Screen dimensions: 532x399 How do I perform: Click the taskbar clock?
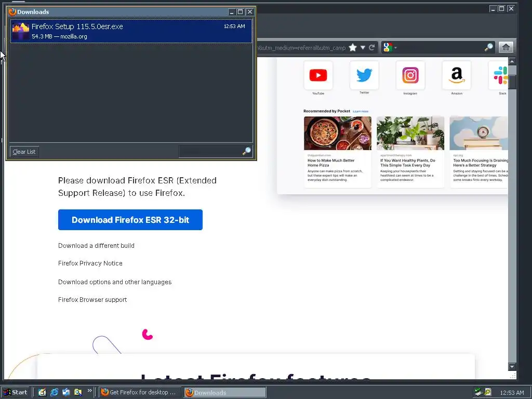512,393
